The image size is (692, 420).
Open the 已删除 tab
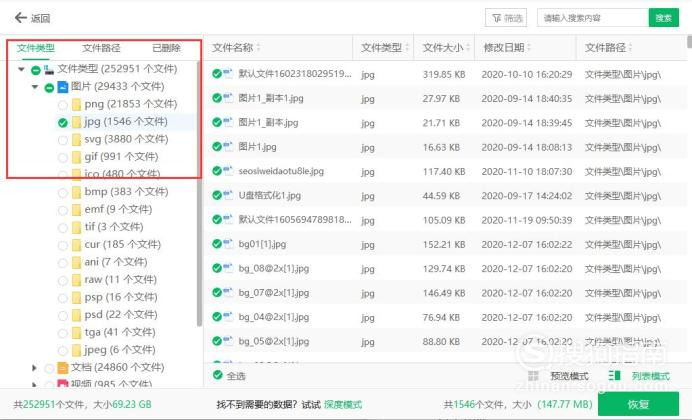tap(166, 47)
